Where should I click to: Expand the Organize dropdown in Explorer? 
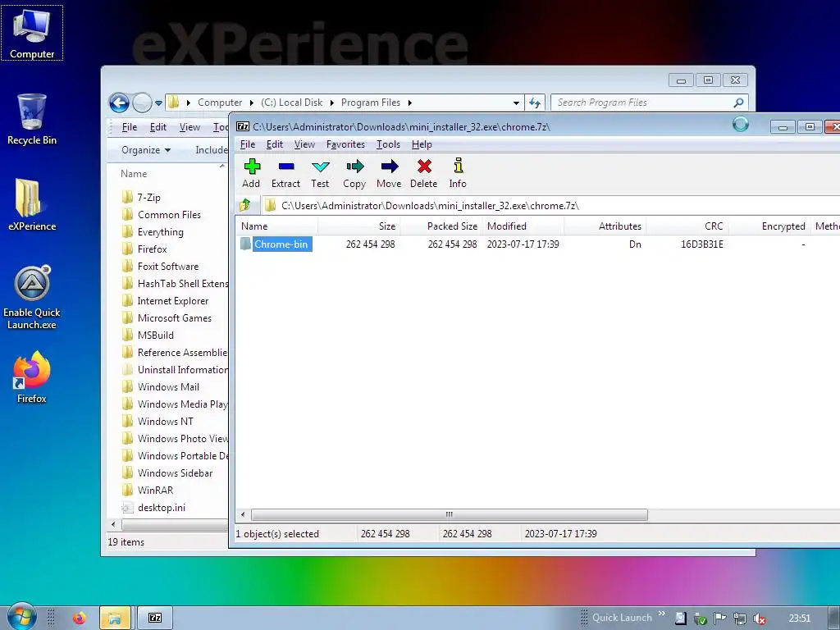tap(146, 150)
